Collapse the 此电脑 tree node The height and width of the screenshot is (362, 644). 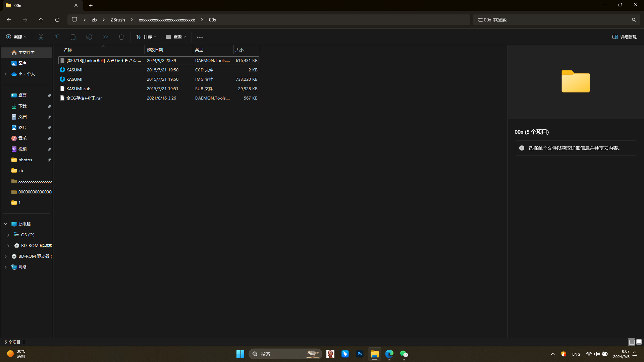pyautogui.click(x=6, y=224)
